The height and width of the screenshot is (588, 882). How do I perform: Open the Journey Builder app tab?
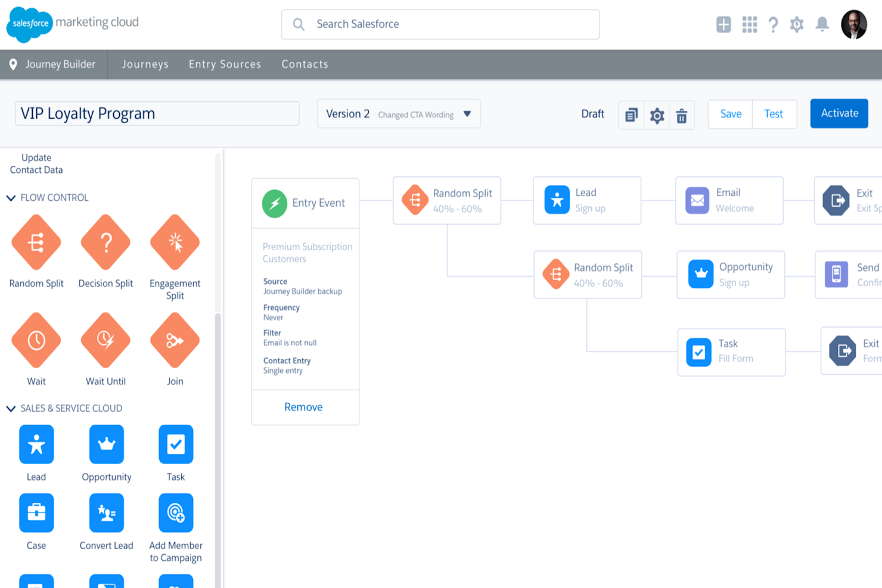click(x=54, y=64)
